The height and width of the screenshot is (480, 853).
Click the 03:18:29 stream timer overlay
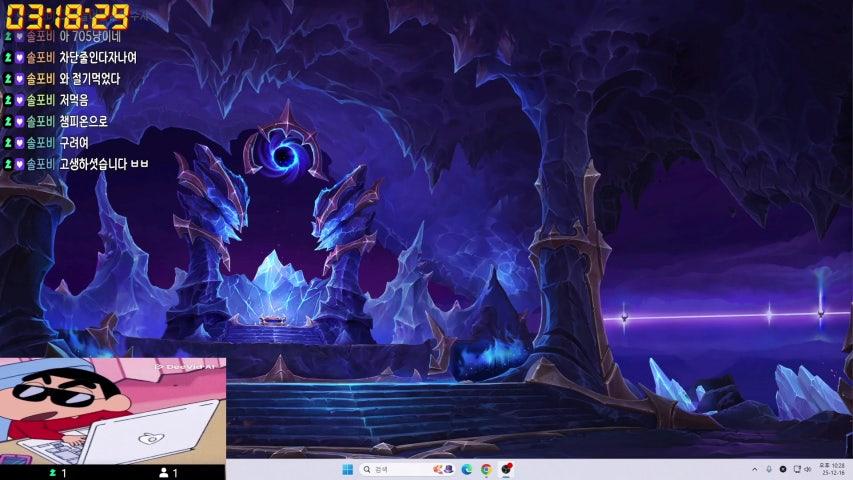coord(67,15)
